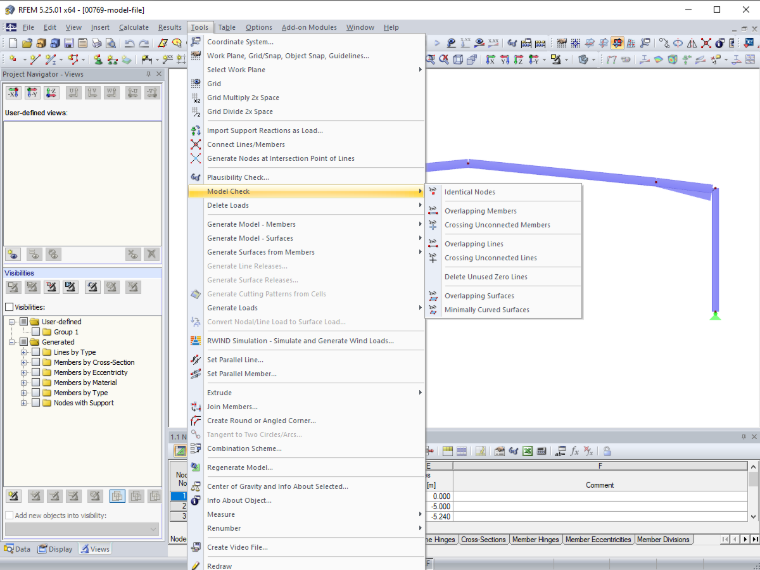
Task: Expand the Members by Cross-Section node
Action: pyautogui.click(x=24, y=363)
